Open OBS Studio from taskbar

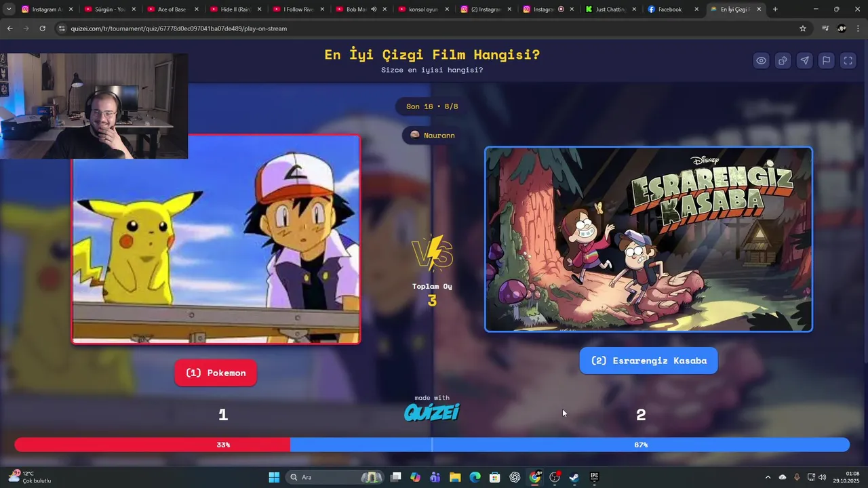(555, 477)
